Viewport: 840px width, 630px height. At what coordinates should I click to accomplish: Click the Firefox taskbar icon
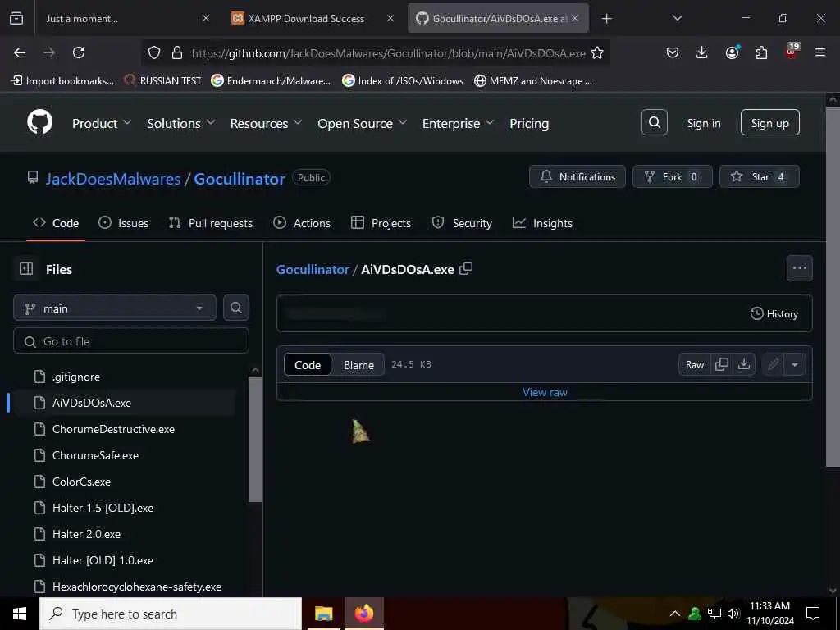pyautogui.click(x=363, y=614)
